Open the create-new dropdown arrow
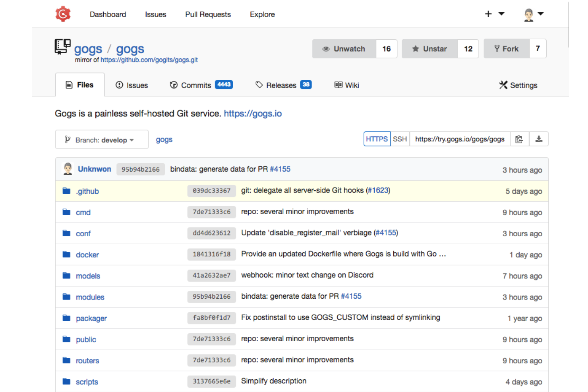 [501, 14]
